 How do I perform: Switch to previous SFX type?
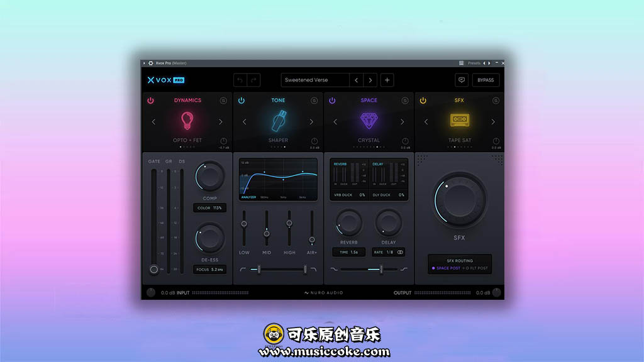(x=426, y=122)
